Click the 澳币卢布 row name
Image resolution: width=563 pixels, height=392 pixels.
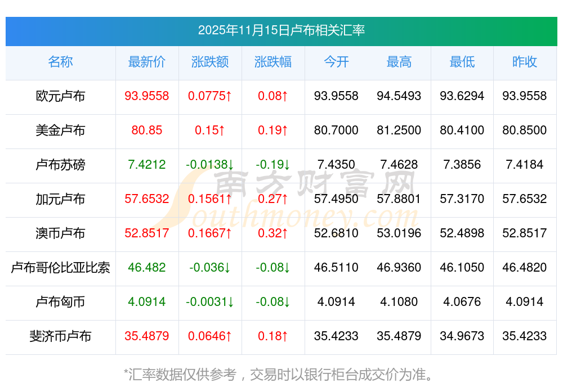pyautogui.click(x=60, y=233)
